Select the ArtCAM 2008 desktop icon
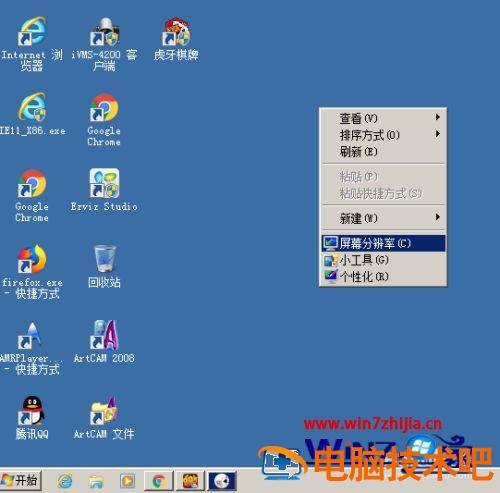Screen dimensions: 500x493 point(104,335)
